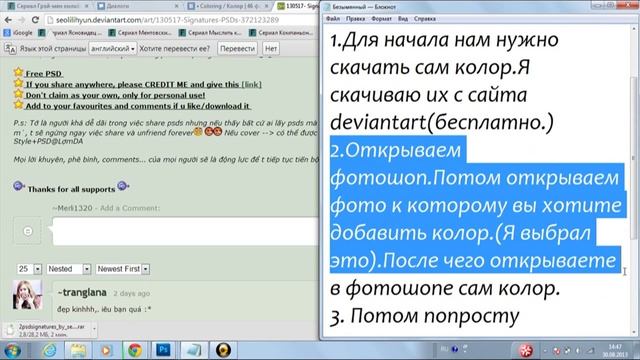The height and width of the screenshot is (360, 640).
Task: Switch to the Сериал Грай browser tab
Action: 48,6
